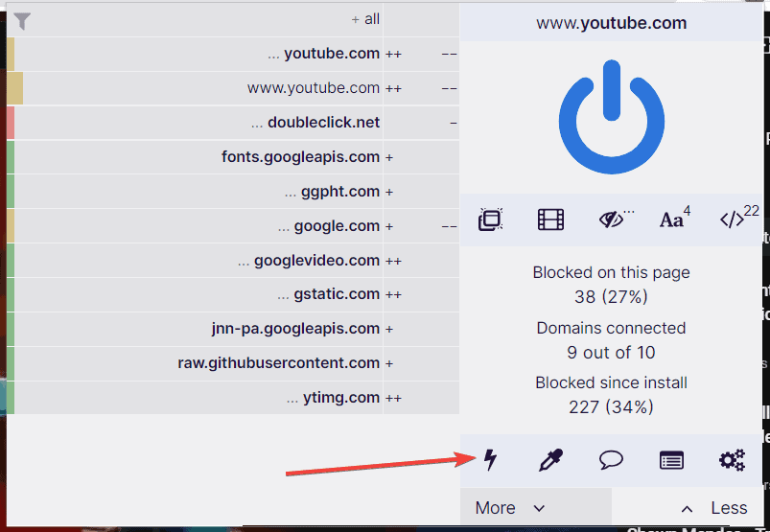Click the '9 out of 10' domains value
The height and width of the screenshot is (532, 770).
(x=612, y=353)
